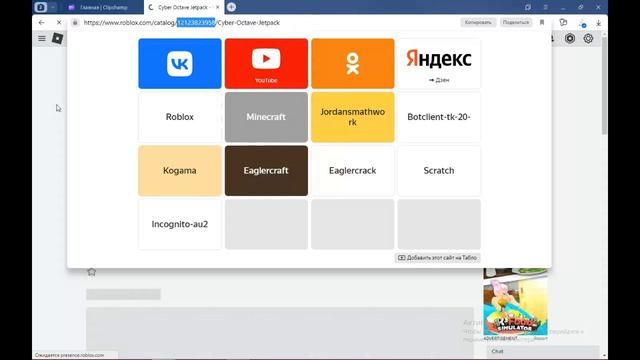
Task: Open the YouTube tile
Action: point(266,64)
